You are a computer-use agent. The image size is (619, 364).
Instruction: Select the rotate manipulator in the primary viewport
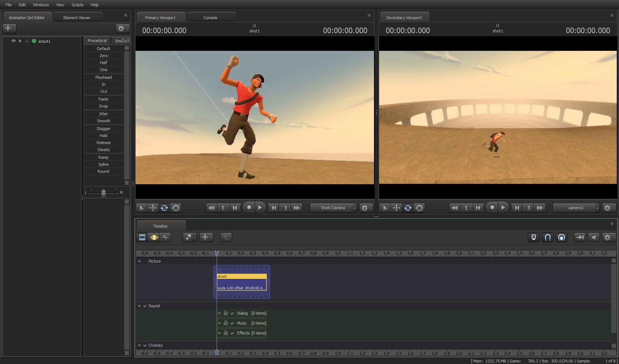pyautogui.click(x=164, y=208)
